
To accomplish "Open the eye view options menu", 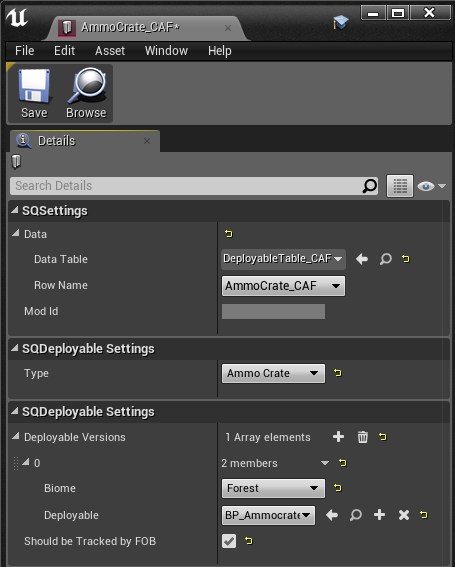I will [x=431, y=186].
